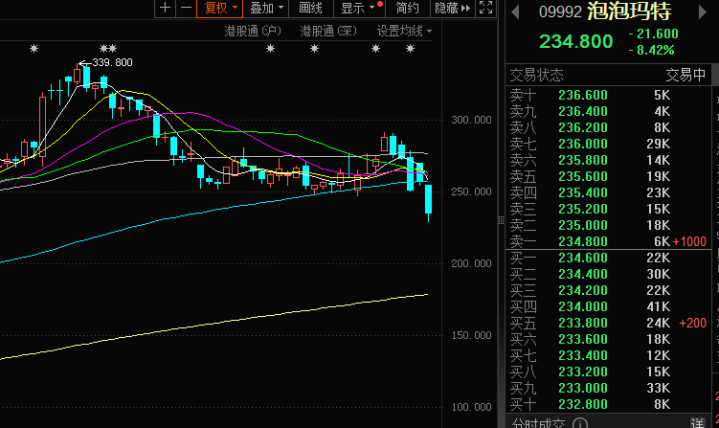
Task: Click the 详 details button at bottom right
Action: [696, 422]
